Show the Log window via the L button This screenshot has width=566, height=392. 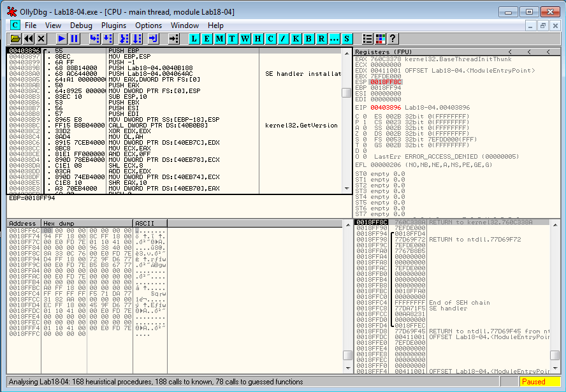194,39
